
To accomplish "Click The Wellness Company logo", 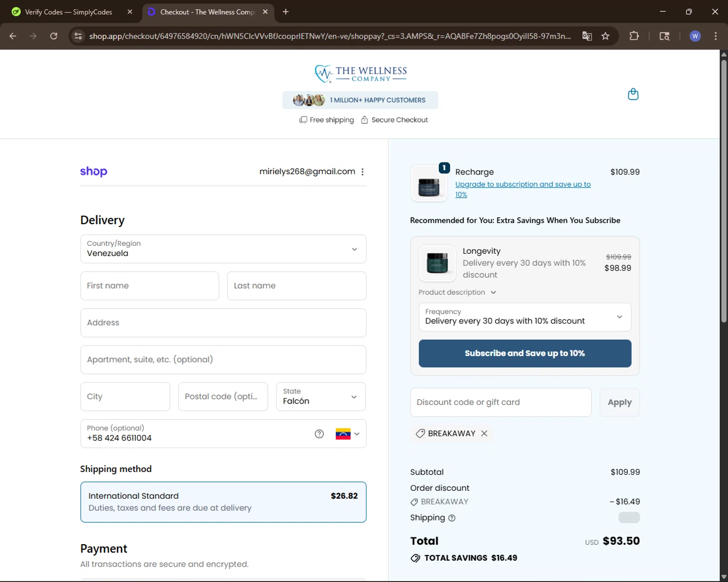I will pos(361,74).
